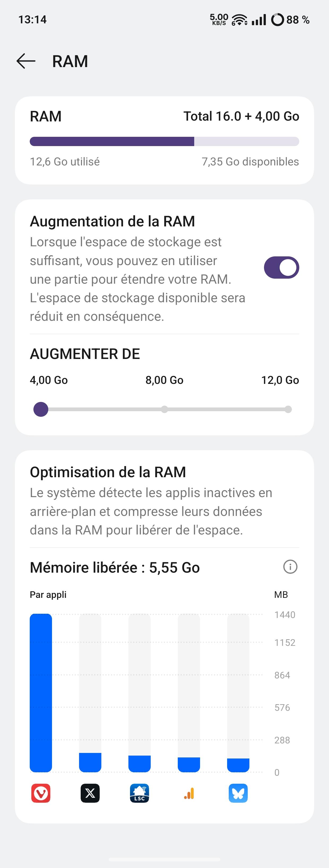Tap the 12,0 Go label

[280, 380]
